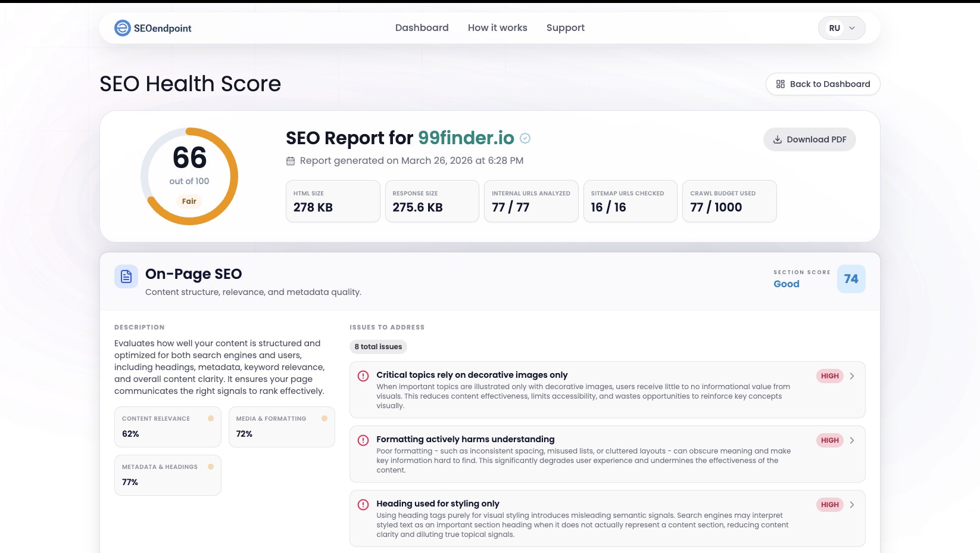Click the alert icon on Heading used for styling issue

[363, 504]
